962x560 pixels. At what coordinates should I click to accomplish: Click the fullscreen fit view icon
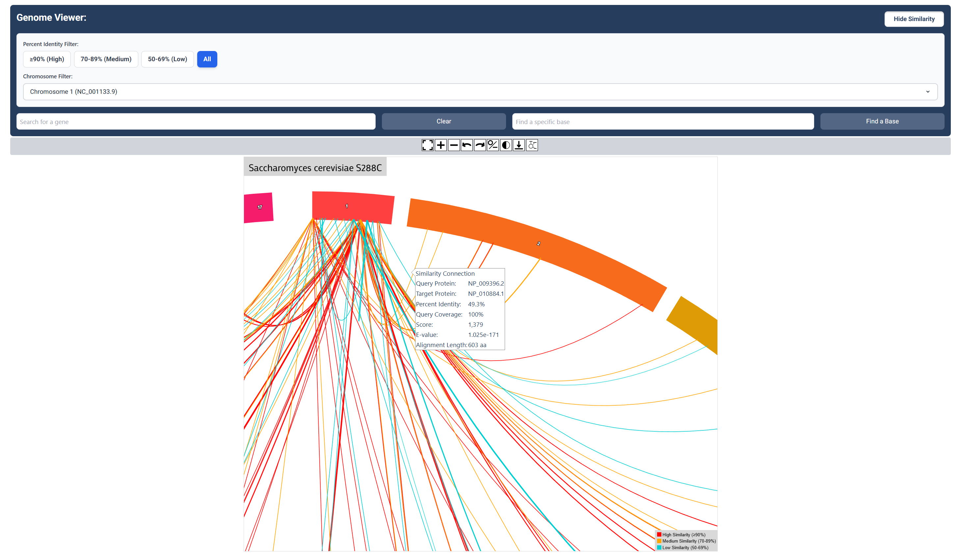tap(428, 145)
